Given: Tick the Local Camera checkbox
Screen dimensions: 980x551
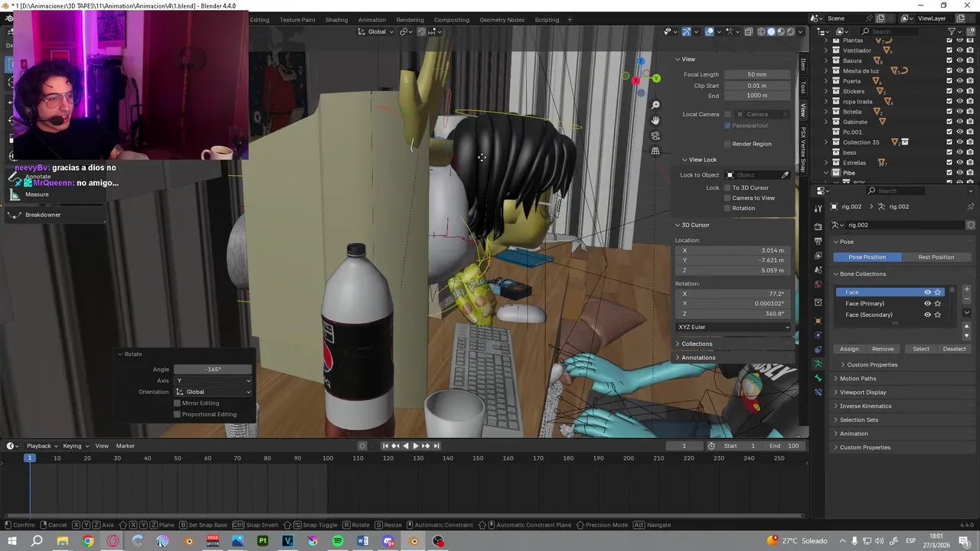Looking at the screenshot, I should coord(727,114).
